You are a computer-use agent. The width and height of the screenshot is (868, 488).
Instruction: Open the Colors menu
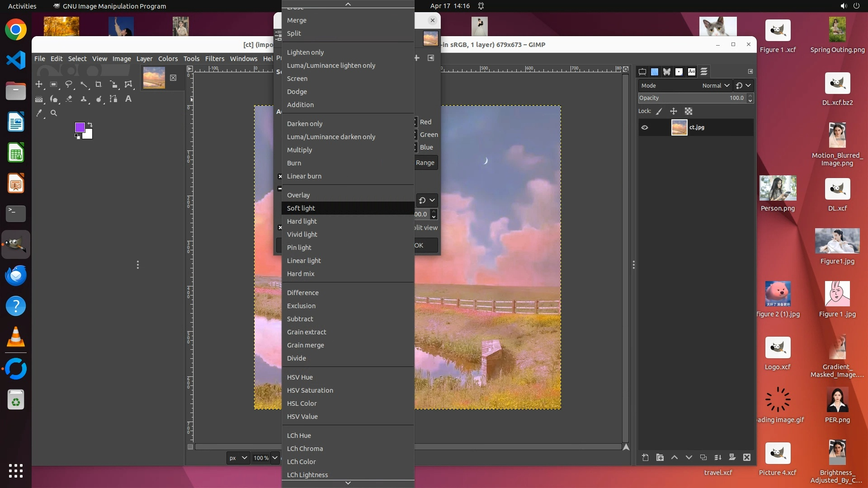168,59
